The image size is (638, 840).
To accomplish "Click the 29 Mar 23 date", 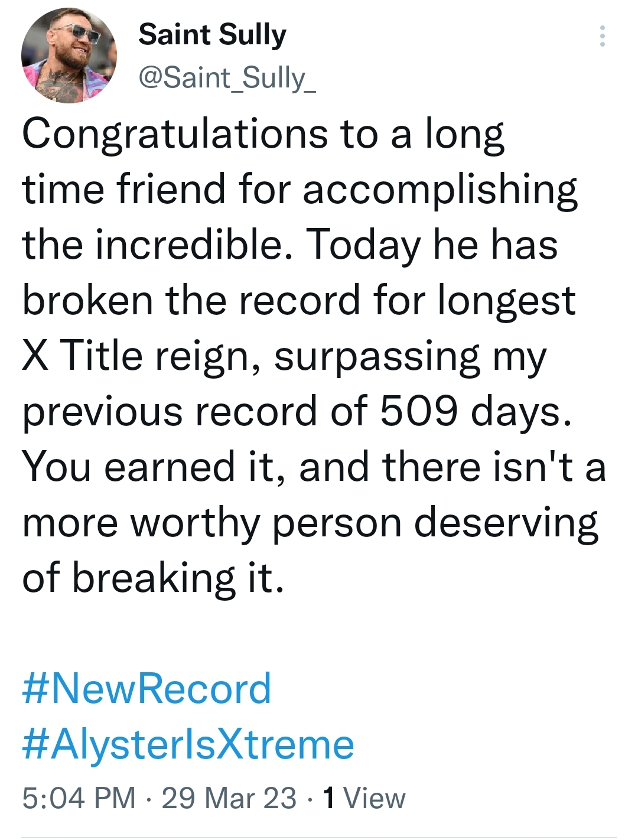I will [x=229, y=798].
